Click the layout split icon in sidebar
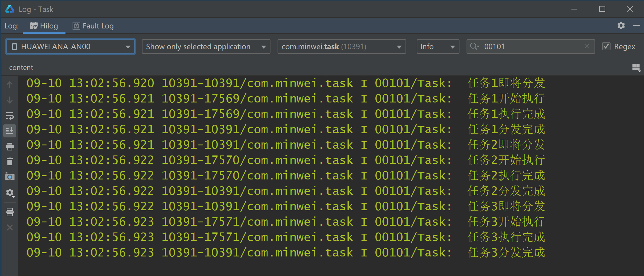The image size is (644, 276). pyautogui.click(x=10, y=212)
